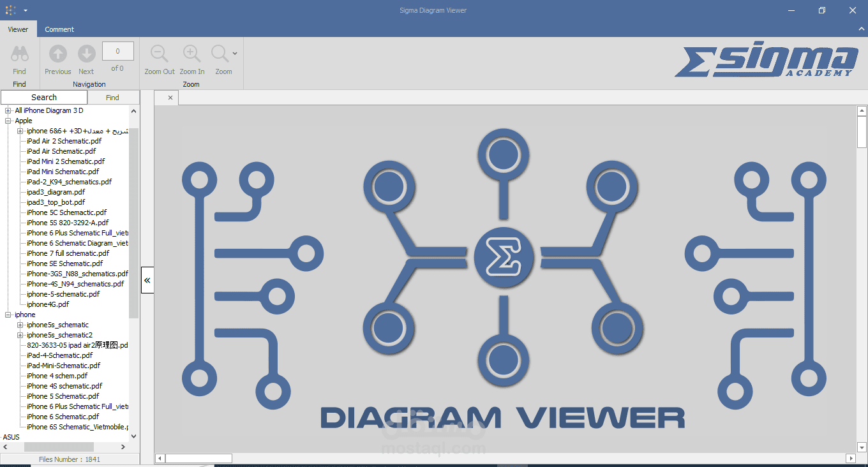Close the empty document tab
The height and width of the screenshot is (467, 868).
click(x=169, y=98)
